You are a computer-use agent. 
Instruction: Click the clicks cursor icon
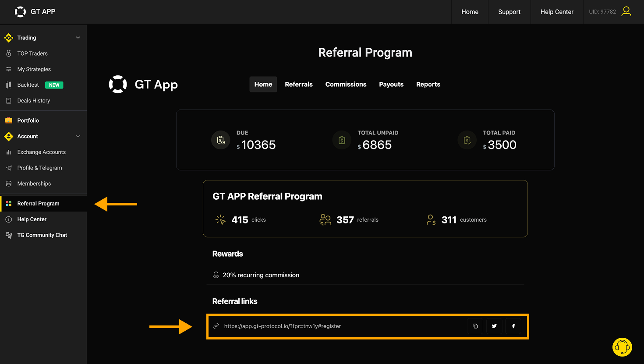pyautogui.click(x=221, y=219)
